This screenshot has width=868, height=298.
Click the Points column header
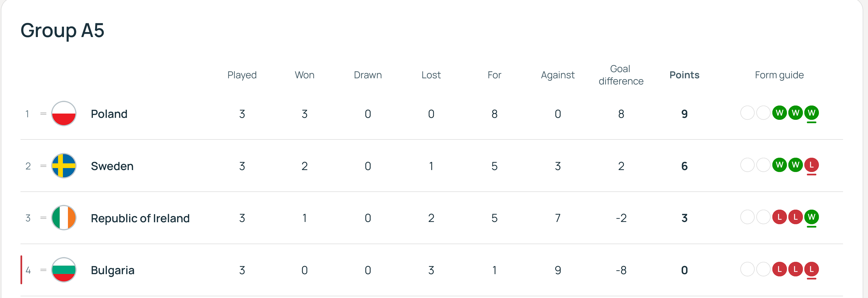click(684, 75)
